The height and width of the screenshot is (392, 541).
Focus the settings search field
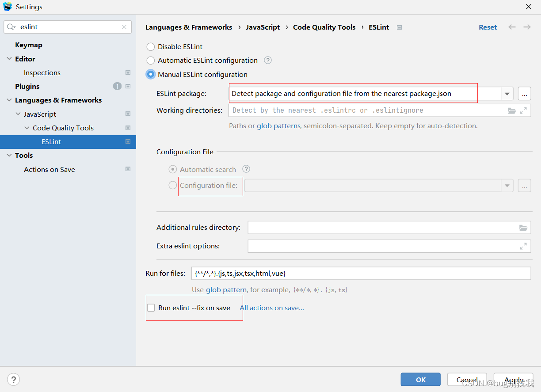[x=68, y=27]
